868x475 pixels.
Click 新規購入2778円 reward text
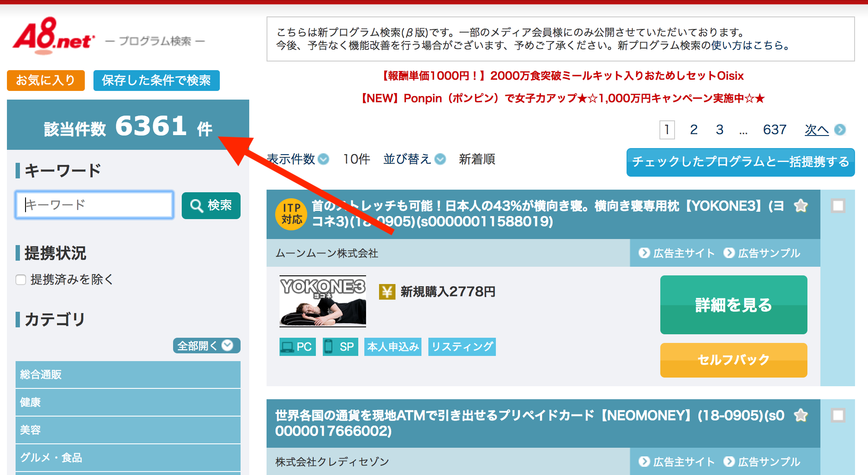point(448,292)
